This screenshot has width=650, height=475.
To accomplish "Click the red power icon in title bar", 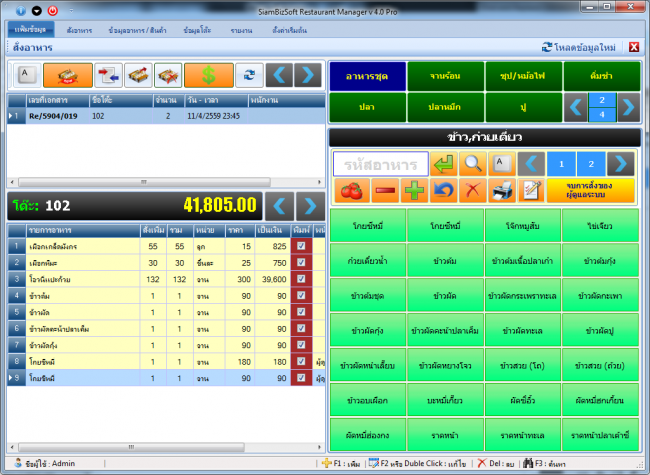I will (53, 11).
